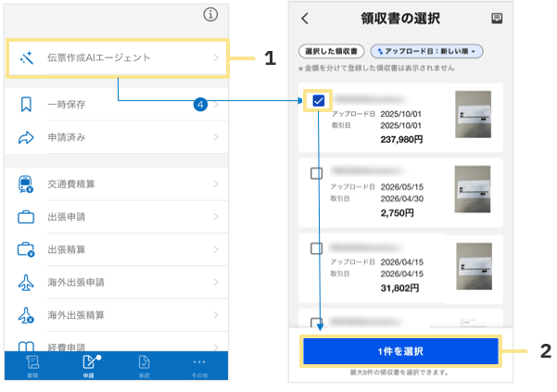557x392 pixels.
Task: Tap the share-arrow icon beside 申請済み
Action: click(x=26, y=137)
